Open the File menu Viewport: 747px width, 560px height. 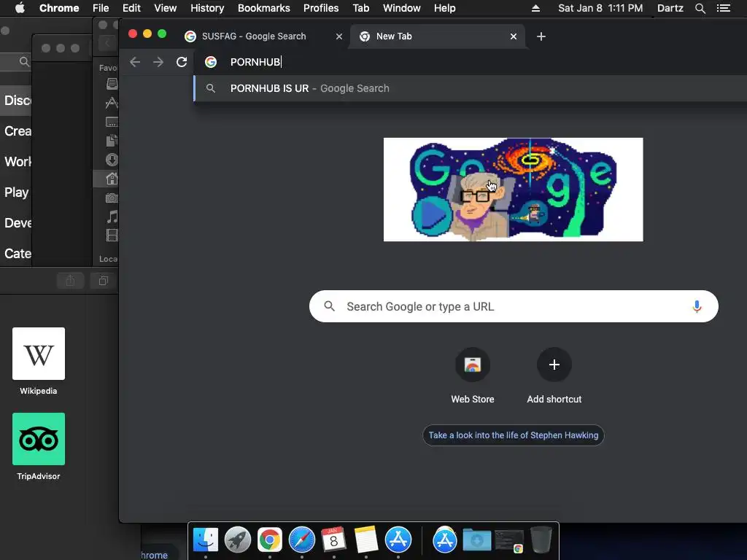click(101, 8)
